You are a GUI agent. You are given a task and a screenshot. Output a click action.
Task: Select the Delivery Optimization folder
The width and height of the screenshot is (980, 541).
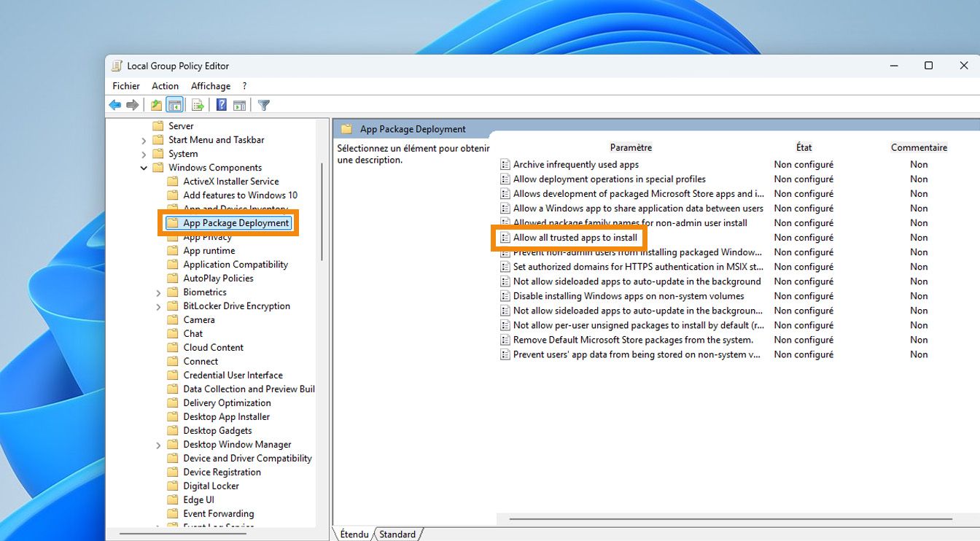pyautogui.click(x=227, y=403)
